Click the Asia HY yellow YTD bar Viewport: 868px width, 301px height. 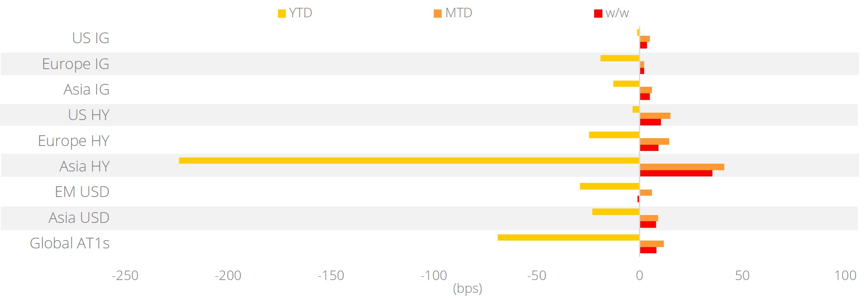(x=409, y=160)
